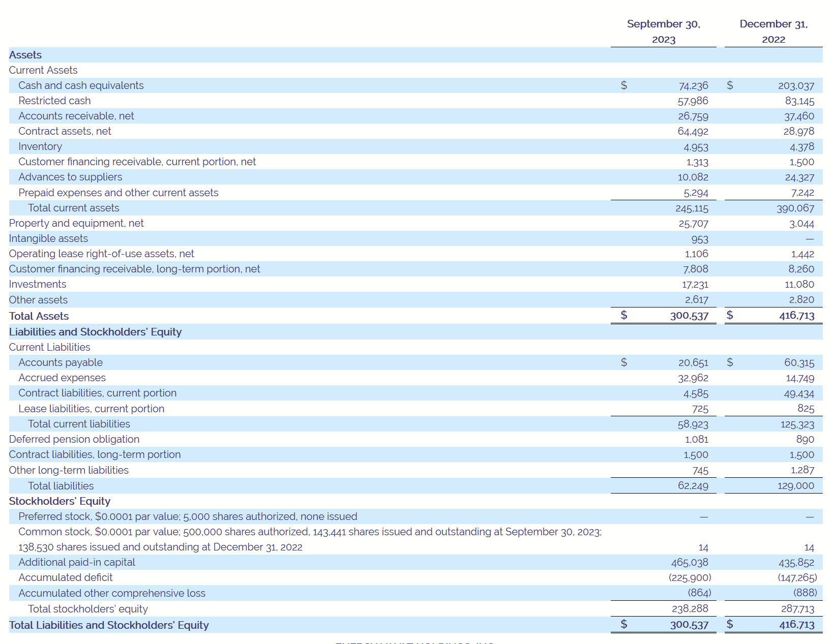This screenshot has width=834, height=644.
Task: Click Liabilities and Stockholders' Equity section heading
Action: click(95, 332)
